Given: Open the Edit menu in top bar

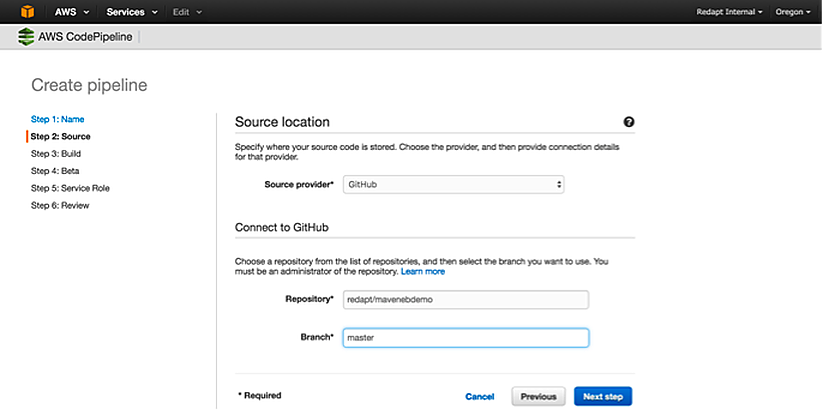Looking at the screenshot, I should pos(185,12).
